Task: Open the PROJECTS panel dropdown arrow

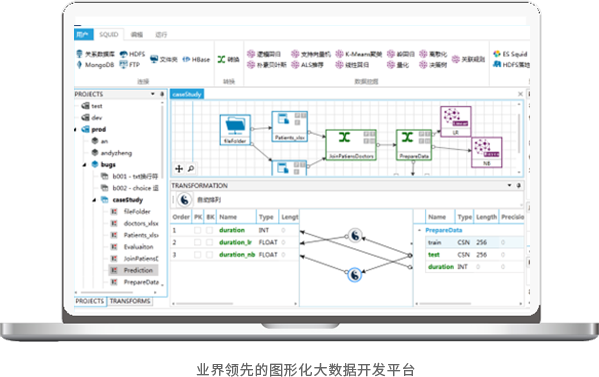Action: tap(152, 94)
